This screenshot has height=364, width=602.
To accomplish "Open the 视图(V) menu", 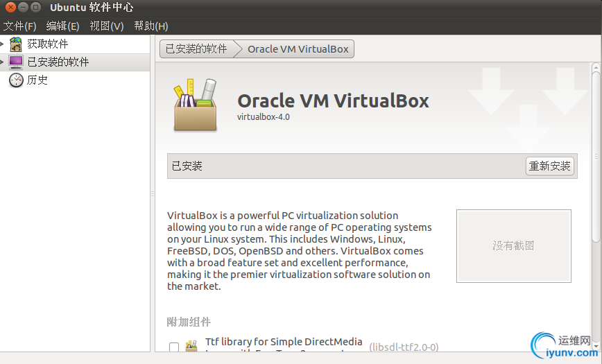I will coord(107,26).
